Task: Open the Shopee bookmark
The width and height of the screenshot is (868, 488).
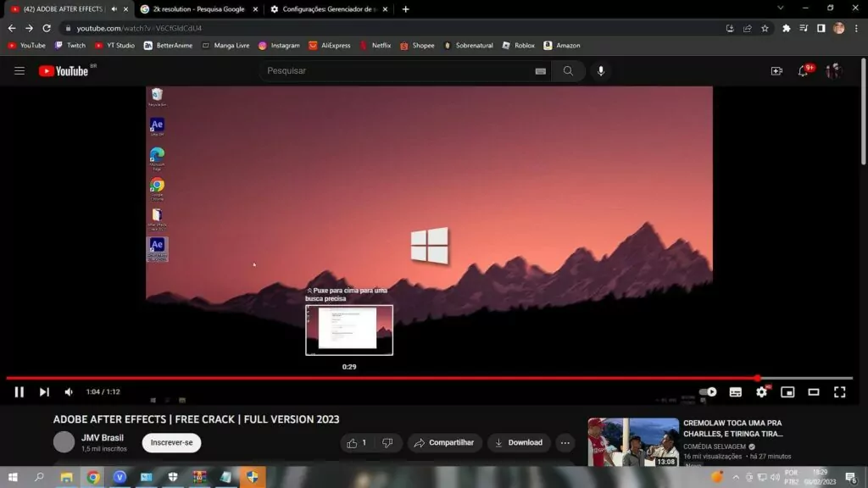Action: pos(417,46)
